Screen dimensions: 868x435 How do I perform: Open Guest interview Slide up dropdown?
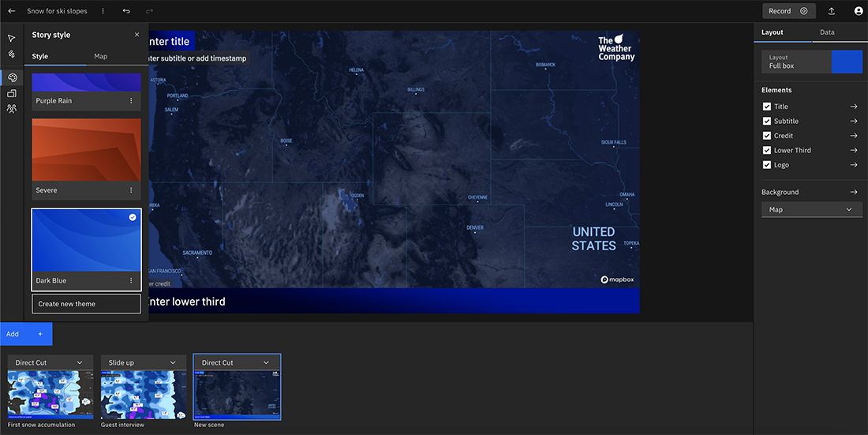144,362
